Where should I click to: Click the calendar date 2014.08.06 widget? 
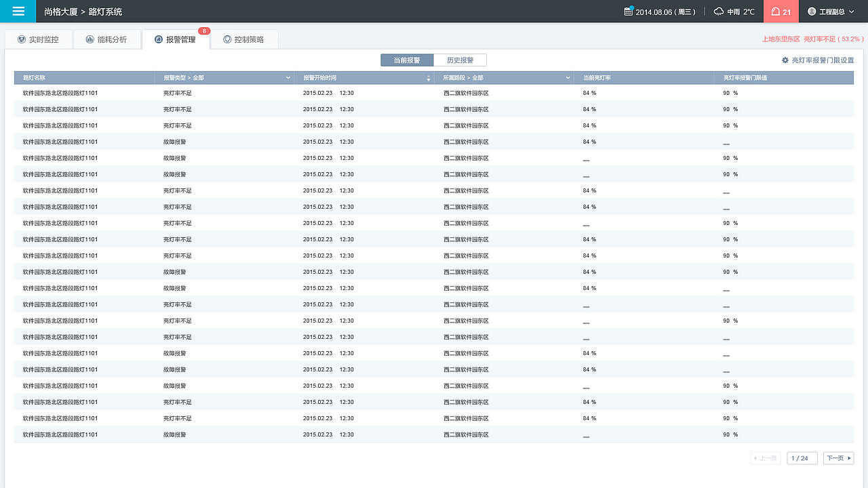tap(659, 12)
